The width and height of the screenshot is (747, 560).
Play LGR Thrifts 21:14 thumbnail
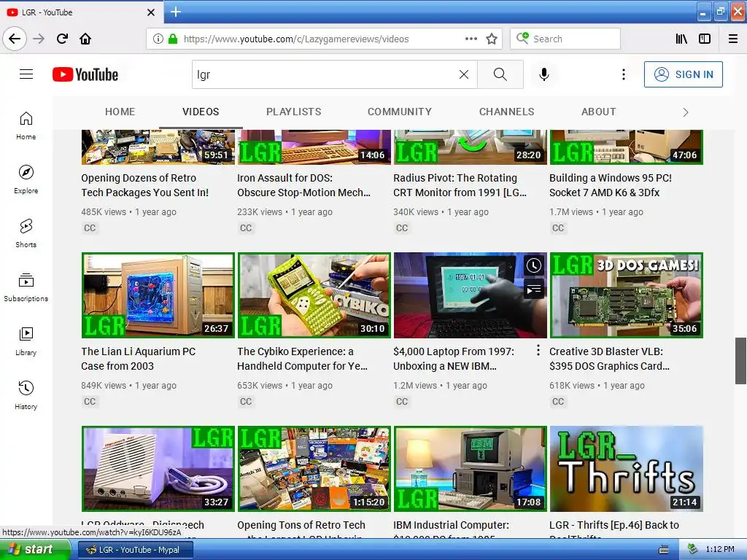tap(627, 469)
